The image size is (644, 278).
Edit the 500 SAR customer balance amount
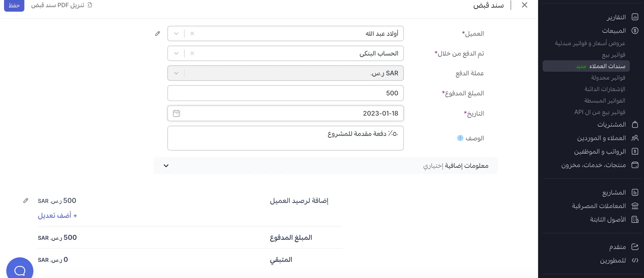pyautogui.click(x=26, y=200)
